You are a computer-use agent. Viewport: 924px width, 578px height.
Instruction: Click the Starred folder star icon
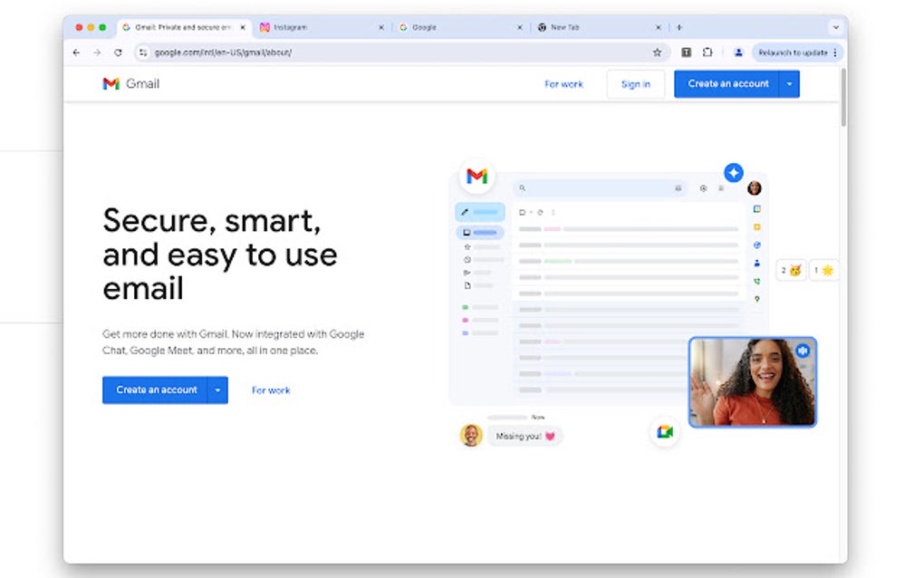click(467, 246)
